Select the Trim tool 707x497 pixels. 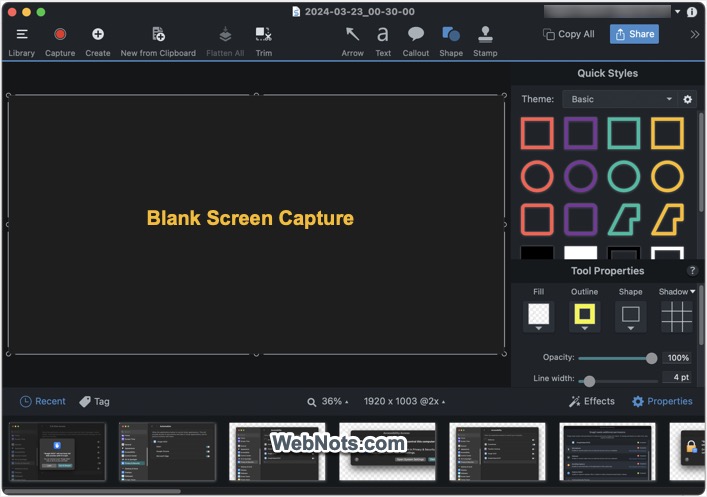(264, 42)
